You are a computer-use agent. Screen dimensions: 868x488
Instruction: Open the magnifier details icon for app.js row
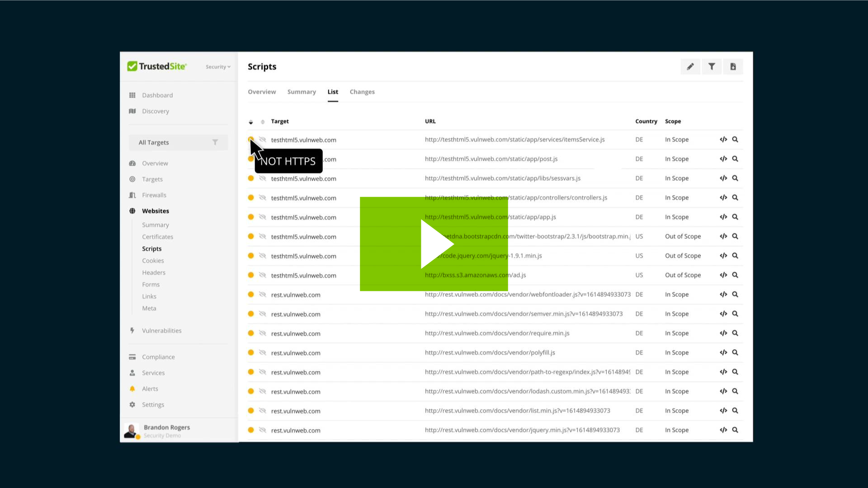click(x=735, y=217)
